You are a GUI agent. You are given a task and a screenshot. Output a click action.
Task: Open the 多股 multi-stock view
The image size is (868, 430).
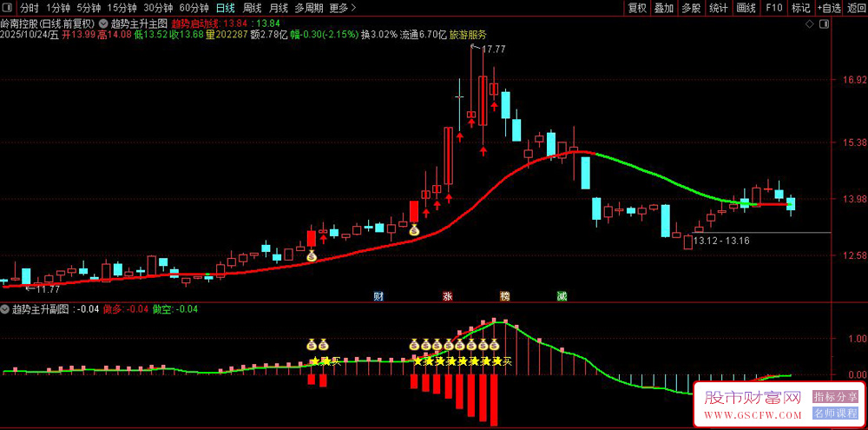[692, 8]
